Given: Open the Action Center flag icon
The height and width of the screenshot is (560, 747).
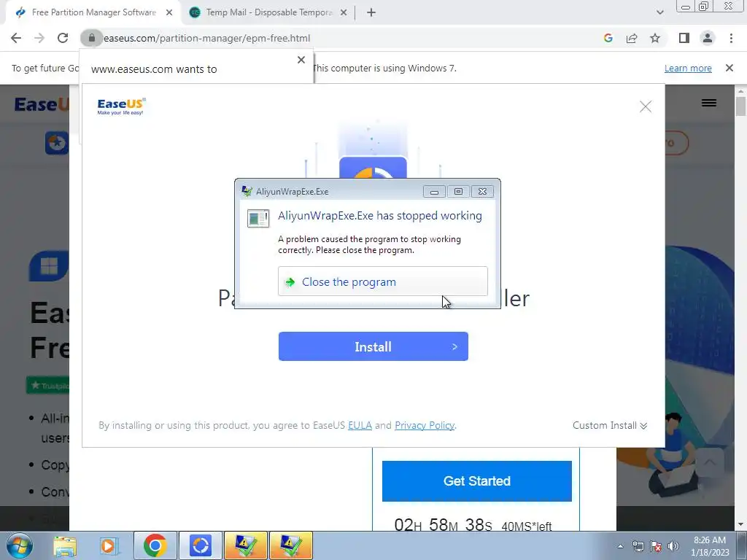Looking at the screenshot, I should tap(656, 546).
